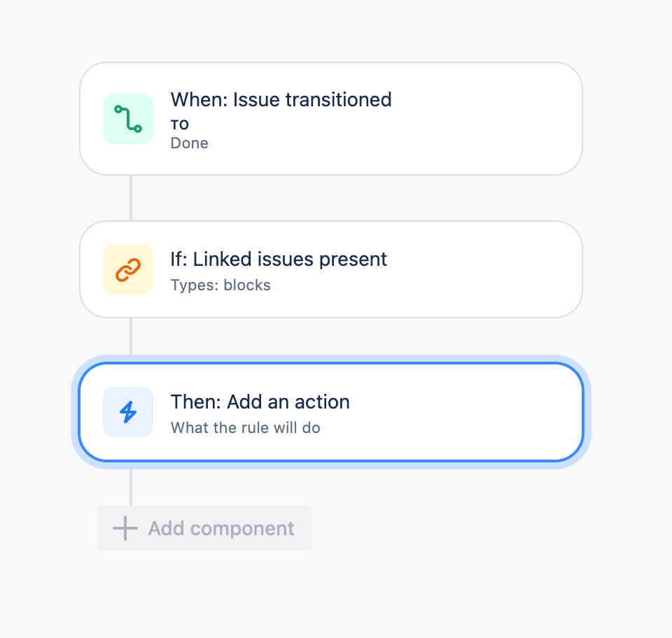Viewport: 672px width, 638px height.
Task: Click 'If: Linked issues present' heading text
Action: click(x=279, y=260)
